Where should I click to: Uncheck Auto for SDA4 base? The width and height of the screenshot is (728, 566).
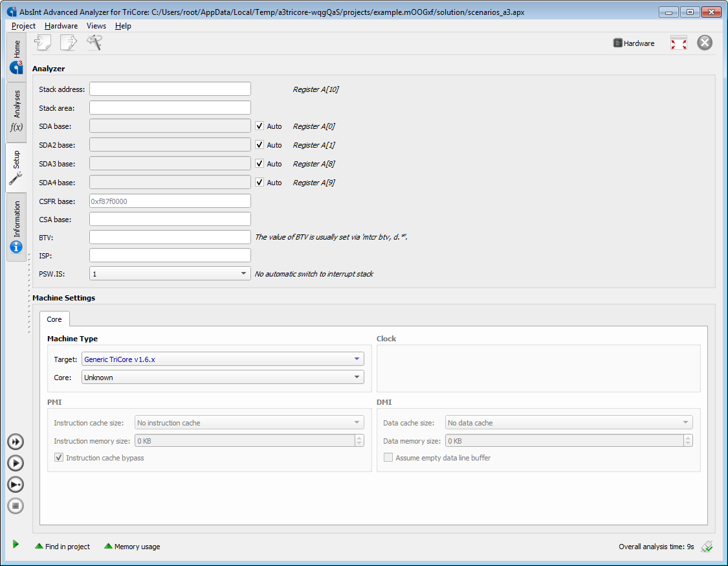[x=259, y=182]
